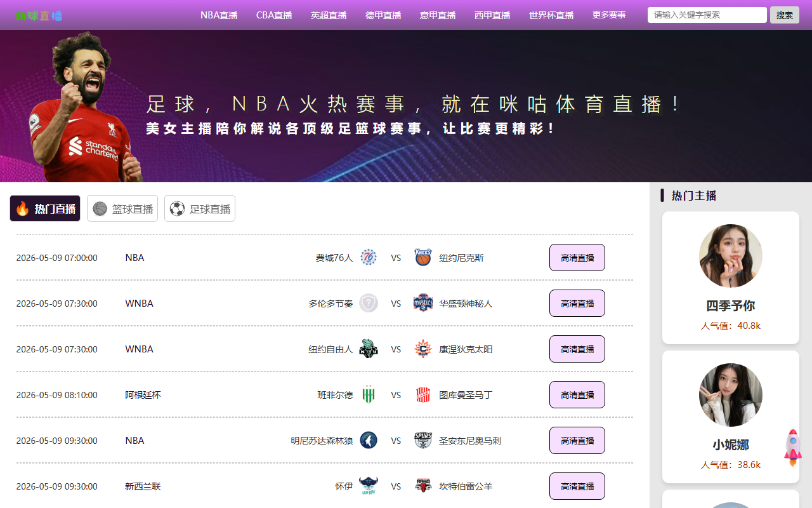Viewport: 812px width, 508px height.
Task: Click the Minnesota Timberwolves logo
Action: click(x=369, y=440)
